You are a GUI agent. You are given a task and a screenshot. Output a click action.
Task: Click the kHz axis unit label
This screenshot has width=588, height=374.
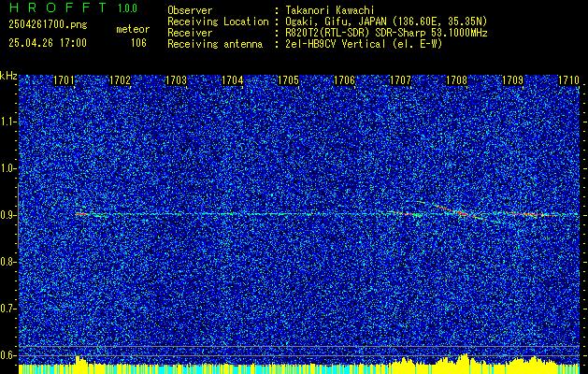8,76
